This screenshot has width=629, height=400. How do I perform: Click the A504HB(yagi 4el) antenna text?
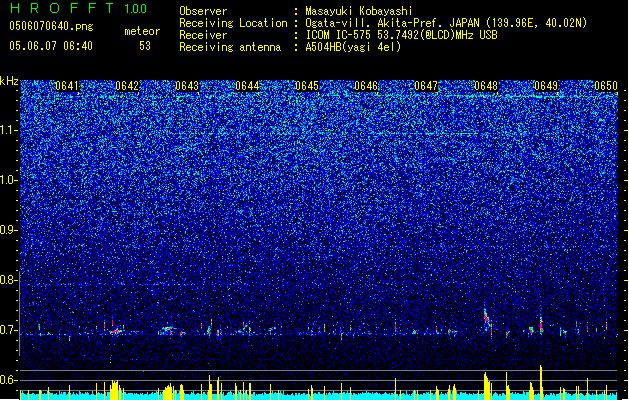pos(353,47)
